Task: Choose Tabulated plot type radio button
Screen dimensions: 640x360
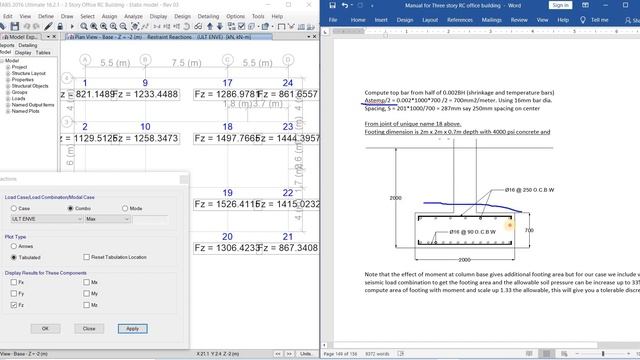Action: coord(14,257)
